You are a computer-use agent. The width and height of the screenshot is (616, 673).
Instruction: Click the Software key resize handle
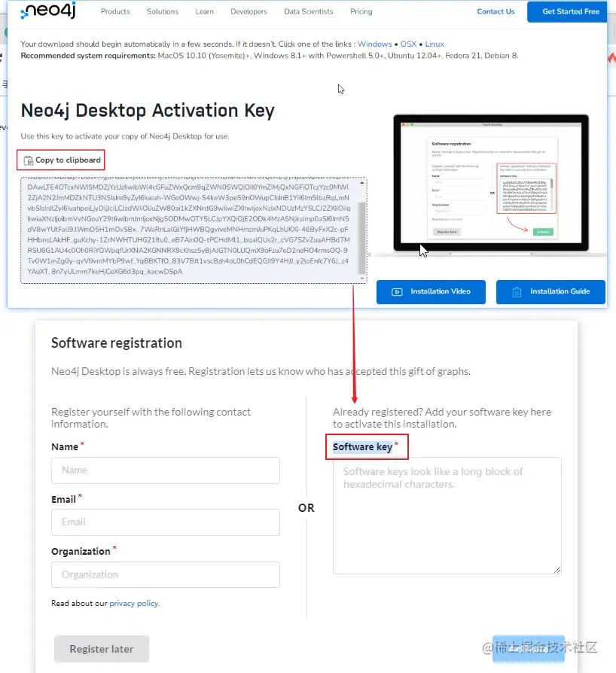(557, 570)
